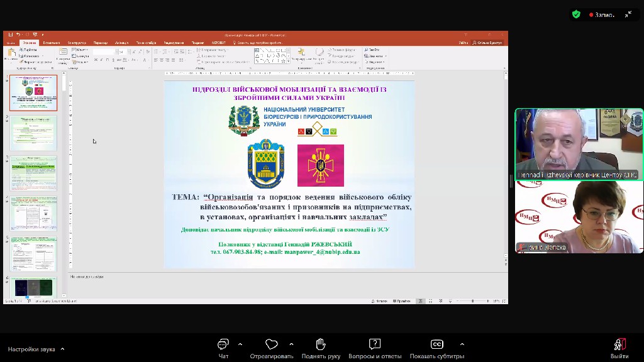The image size is (644, 362).
Task: Toggle Bold formatting in the ribbon
Action: (x=96, y=60)
